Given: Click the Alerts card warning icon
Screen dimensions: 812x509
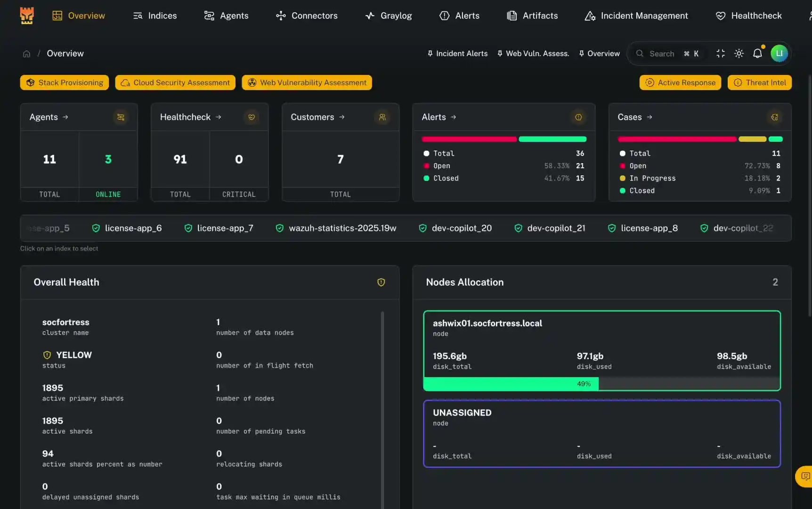Looking at the screenshot, I should 578,117.
